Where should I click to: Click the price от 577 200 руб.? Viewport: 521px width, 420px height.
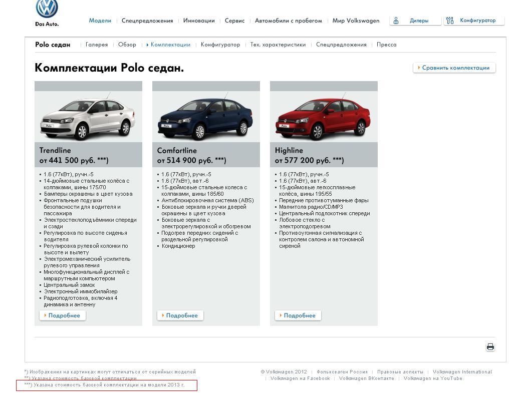(x=309, y=160)
